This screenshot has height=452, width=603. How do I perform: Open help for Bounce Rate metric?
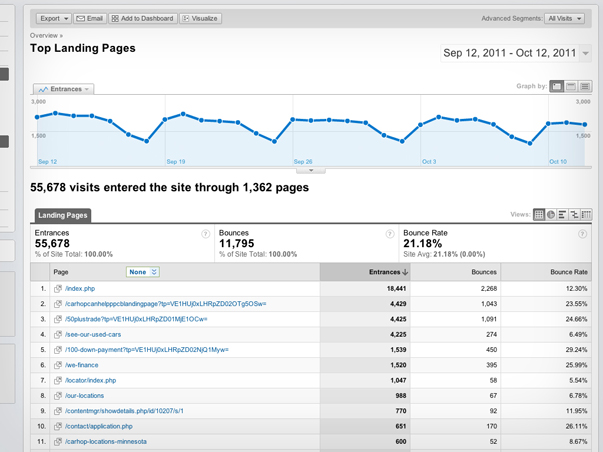pos(582,234)
